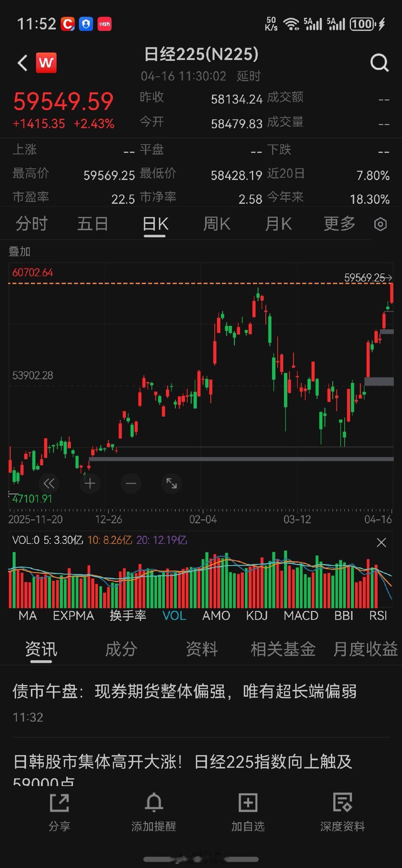Tap the change percent +2.43%
The image size is (402, 868).
94,124
